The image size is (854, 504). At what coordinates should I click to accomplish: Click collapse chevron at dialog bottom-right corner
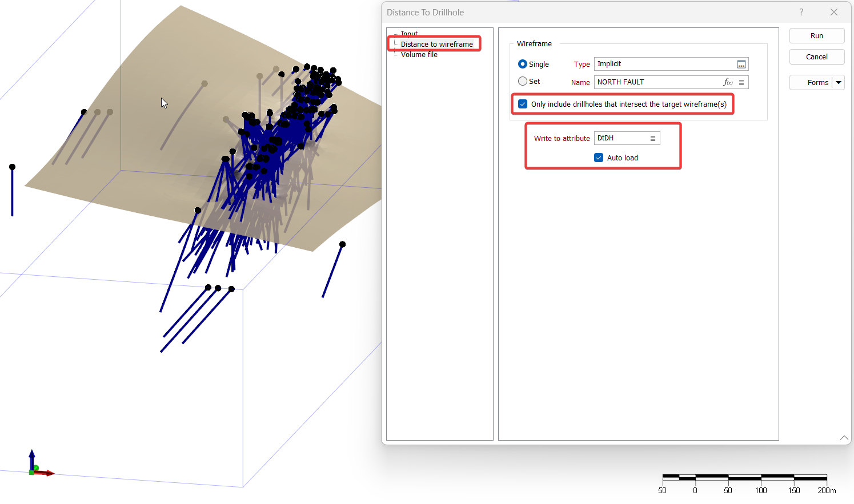point(844,438)
